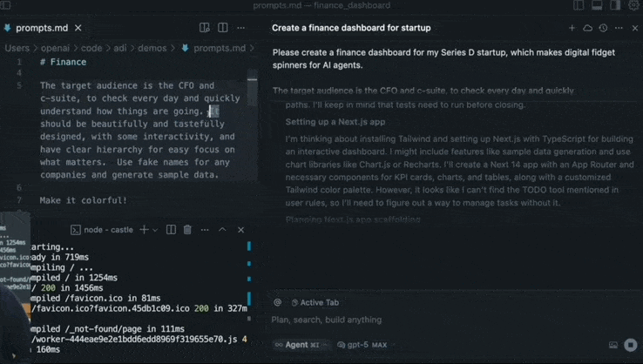Maximize the terminal panel with up chevron

pyautogui.click(x=222, y=230)
